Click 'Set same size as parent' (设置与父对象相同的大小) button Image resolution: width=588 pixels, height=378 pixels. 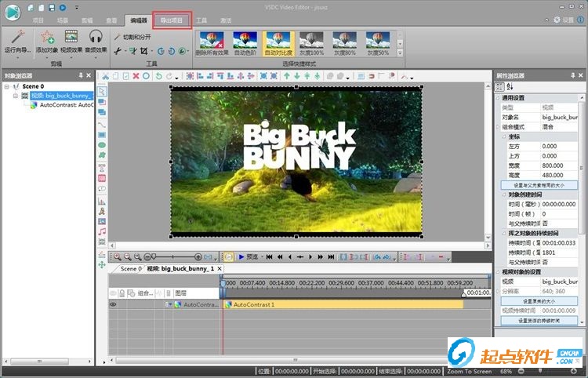[x=539, y=185]
